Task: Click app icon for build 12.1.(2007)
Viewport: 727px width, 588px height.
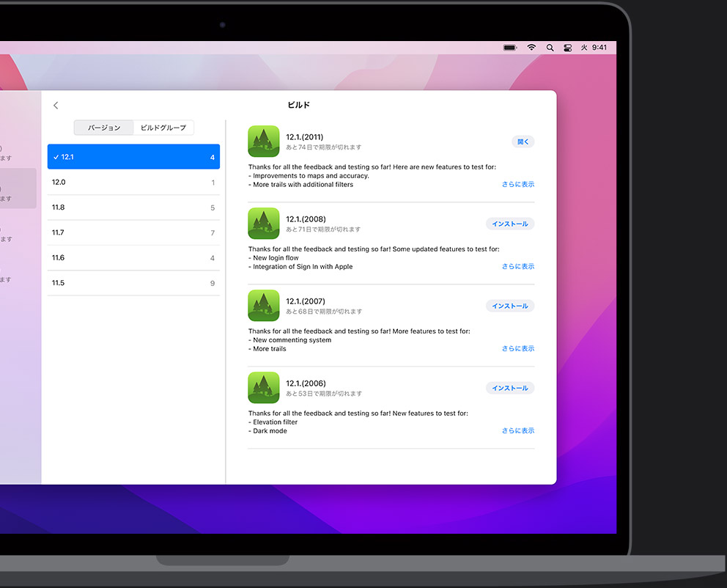Action: (264, 306)
